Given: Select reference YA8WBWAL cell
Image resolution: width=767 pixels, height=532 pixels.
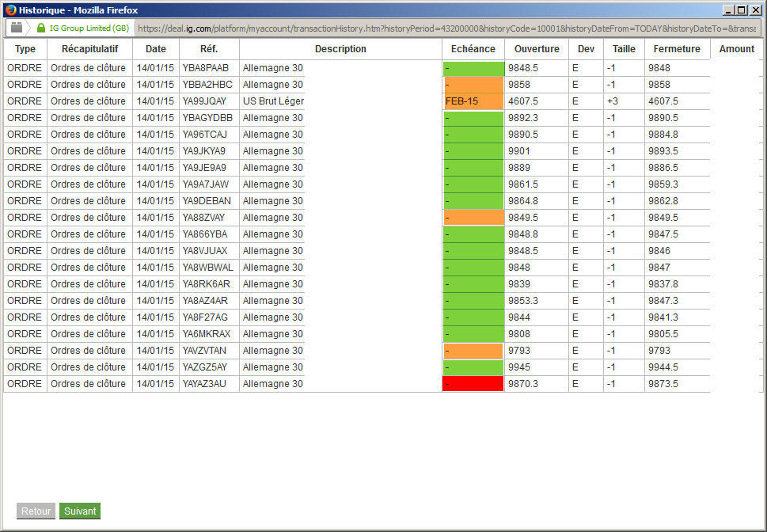Looking at the screenshot, I should [209, 268].
